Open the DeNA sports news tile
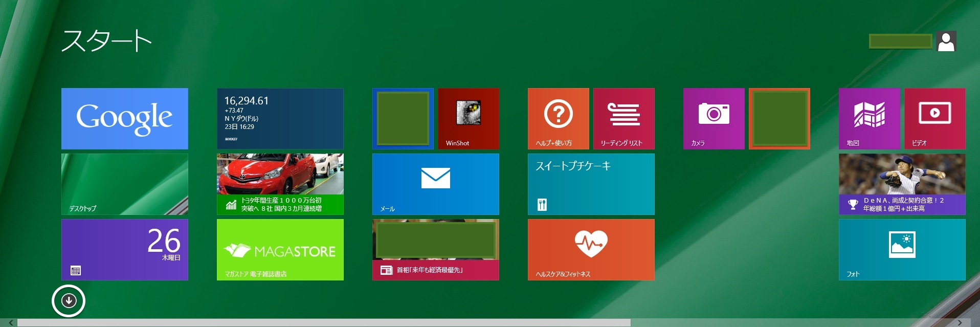980x327 pixels. [x=902, y=184]
